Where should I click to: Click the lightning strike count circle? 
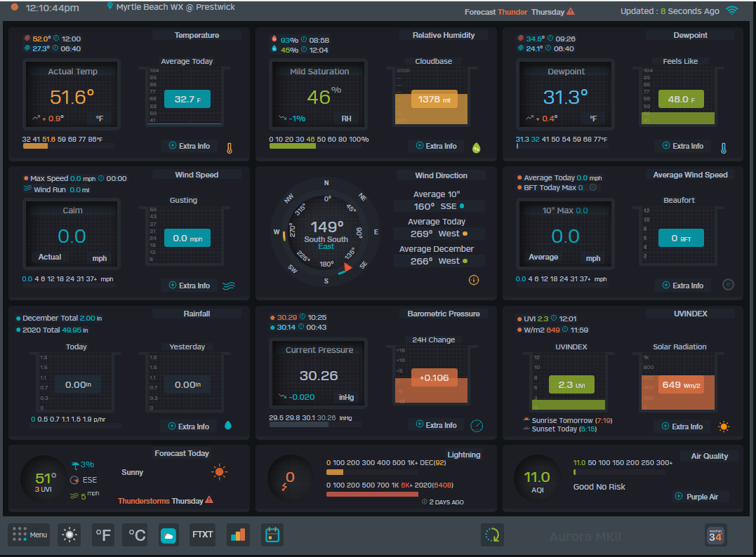(x=290, y=479)
